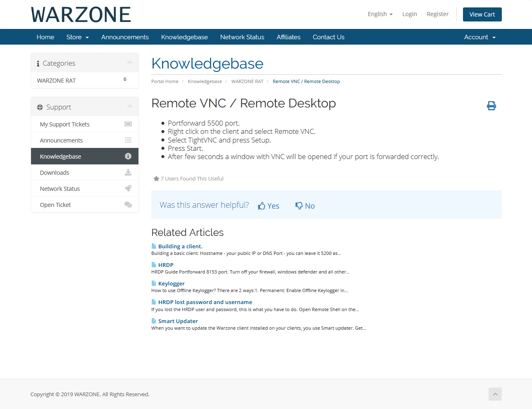This screenshot has width=532, height=409.
Task: Click the Portal Home breadcrumb
Action: (x=165, y=81)
